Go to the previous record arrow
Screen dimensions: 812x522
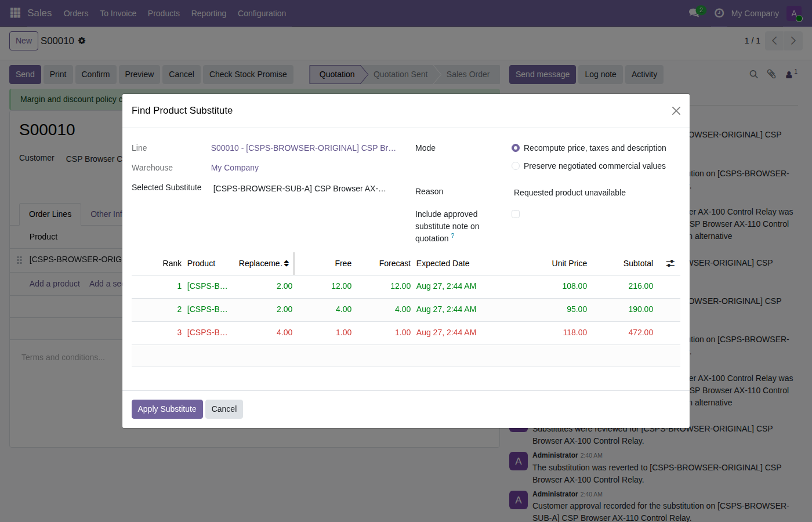774,41
